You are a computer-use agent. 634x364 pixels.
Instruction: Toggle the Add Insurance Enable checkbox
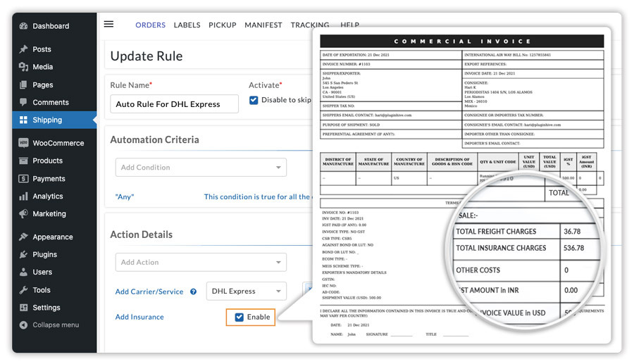pyautogui.click(x=240, y=317)
